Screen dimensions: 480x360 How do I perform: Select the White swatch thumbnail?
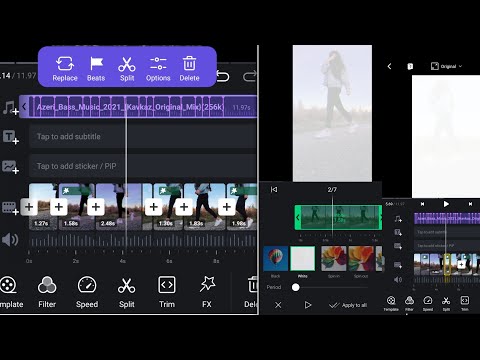(x=302, y=259)
